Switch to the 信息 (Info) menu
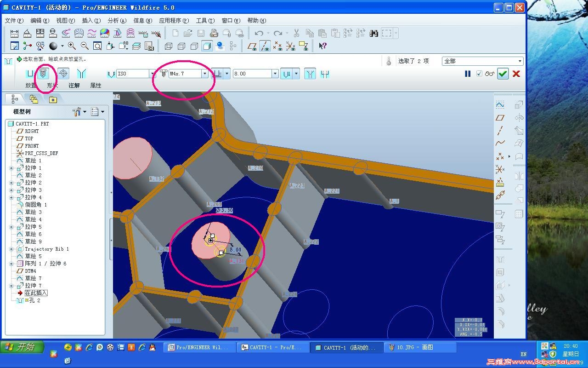This screenshot has height=368, width=588. point(142,20)
